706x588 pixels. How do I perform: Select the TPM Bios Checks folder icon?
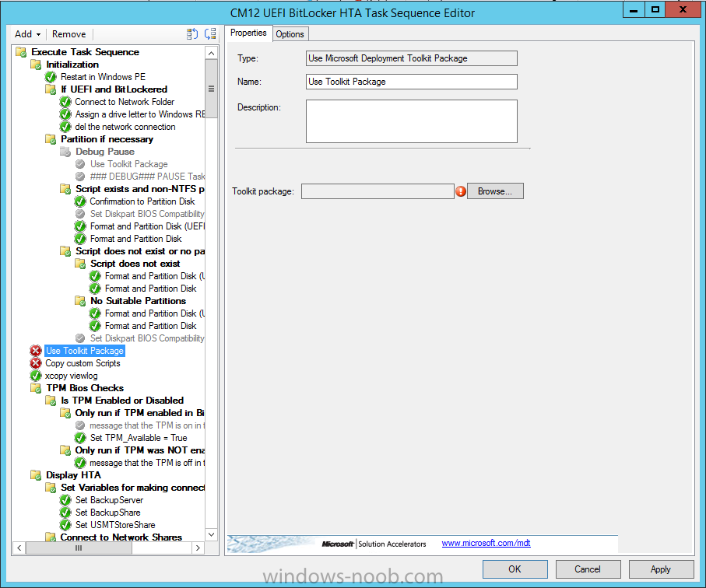point(36,388)
